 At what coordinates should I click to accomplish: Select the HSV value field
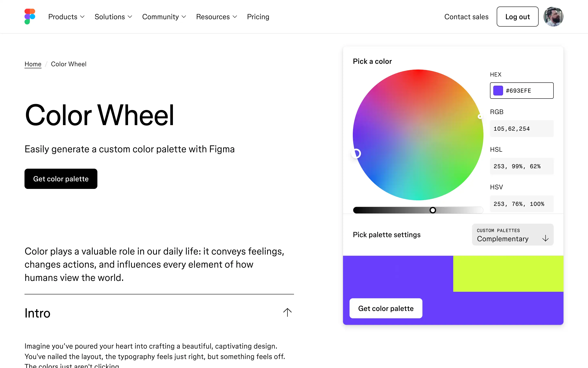click(522, 204)
